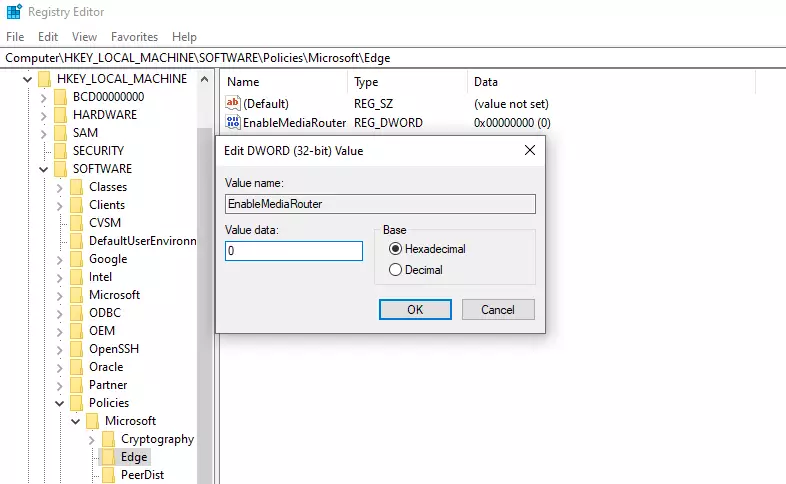This screenshot has width=786, height=484.
Task: Click the REG_DWORD type cell
Action: tap(388, 123)
